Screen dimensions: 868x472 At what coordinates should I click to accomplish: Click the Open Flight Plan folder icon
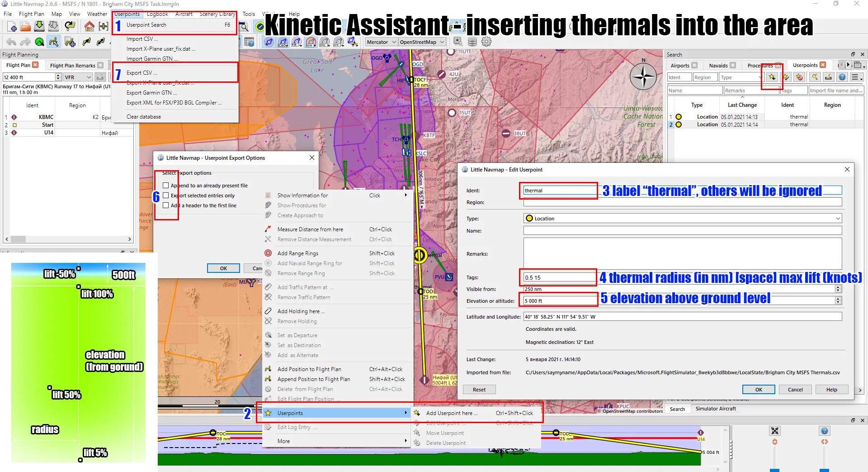tap(25, 26)
